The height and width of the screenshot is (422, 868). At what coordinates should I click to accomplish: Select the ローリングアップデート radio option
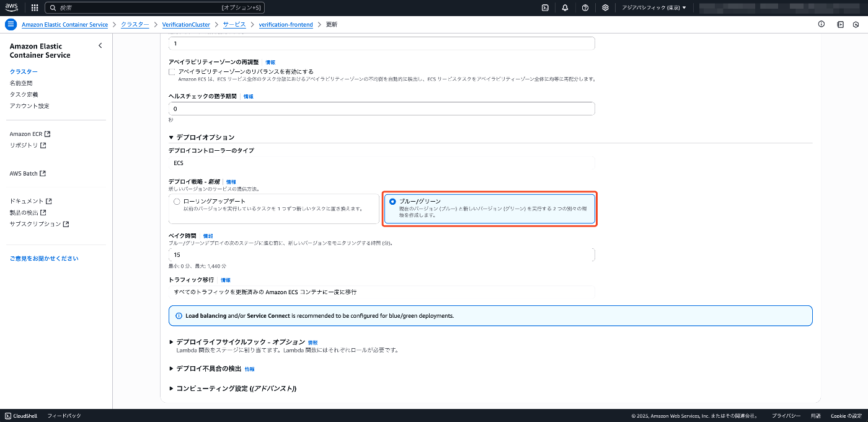(x=177, y=202)
